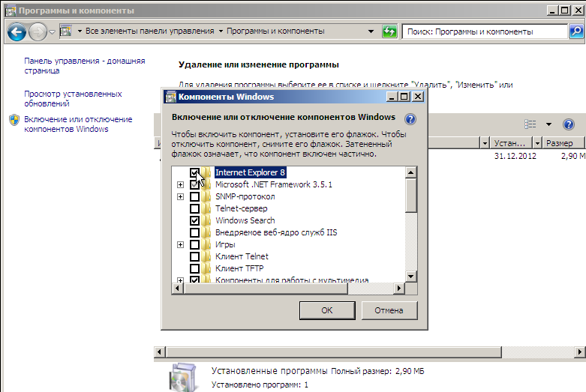This screenshot has height=392, width=586.
Task: Click component list scroll right arrow
Action: pyautogui.click(x=399, y=289)
